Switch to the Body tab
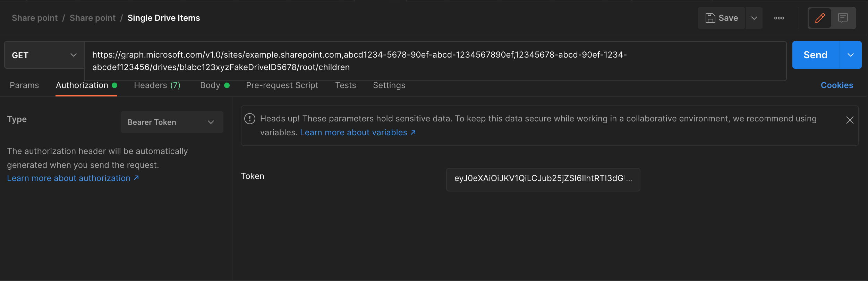 click(215, 85)
